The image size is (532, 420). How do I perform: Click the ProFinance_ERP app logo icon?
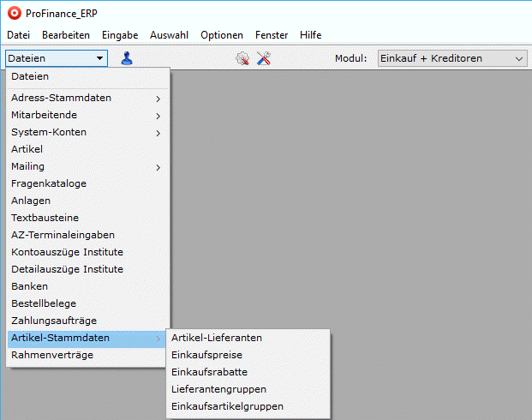point(13,14)
